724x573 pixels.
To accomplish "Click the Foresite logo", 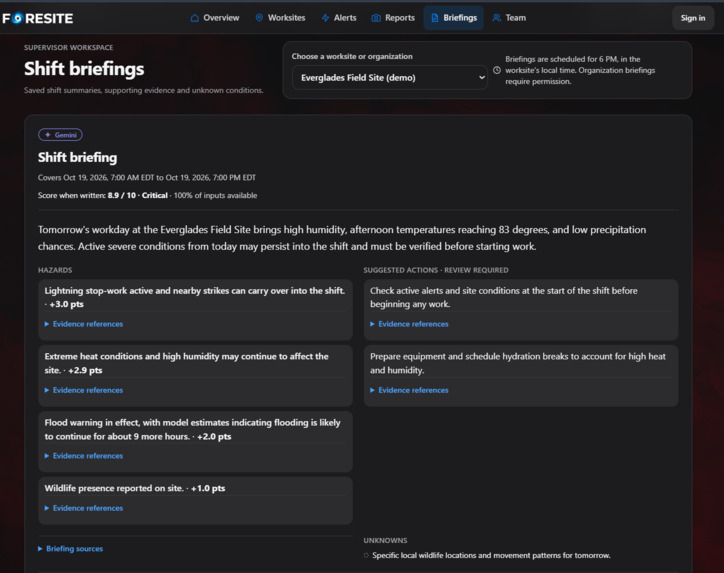I will (x=38, y=18).
